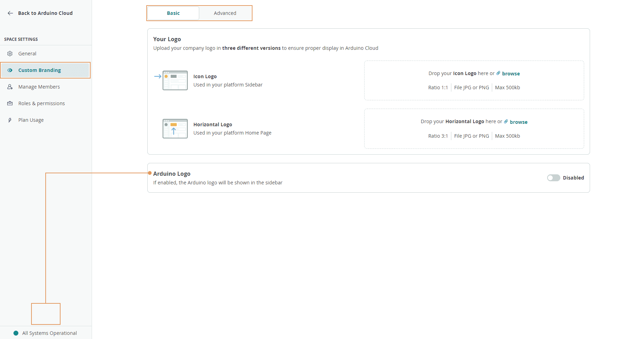Screen dimensions: 644x339
Task: Click the Plan Usage lightning icon
Action: pos(10,120)
